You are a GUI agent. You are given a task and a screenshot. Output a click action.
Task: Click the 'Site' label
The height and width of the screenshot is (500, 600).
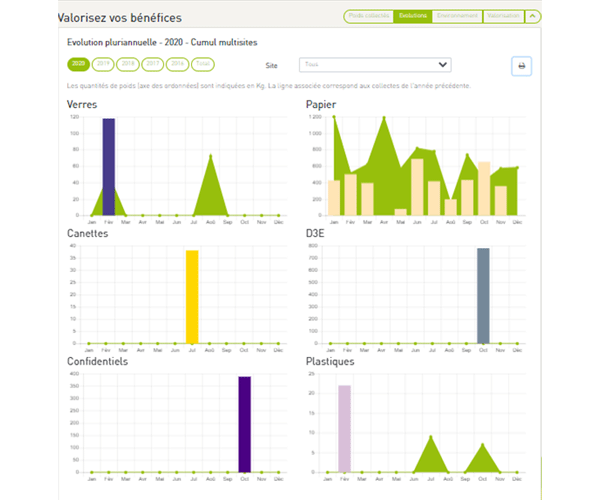tap(271, 66)
